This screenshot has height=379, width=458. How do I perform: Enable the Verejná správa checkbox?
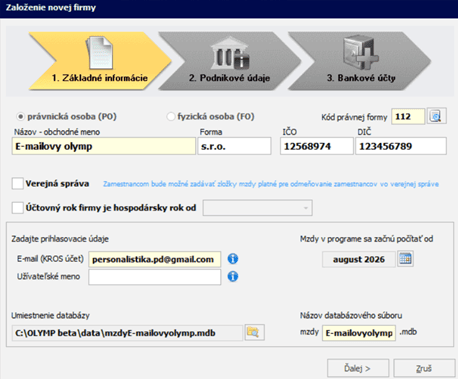tap(18, 183)
